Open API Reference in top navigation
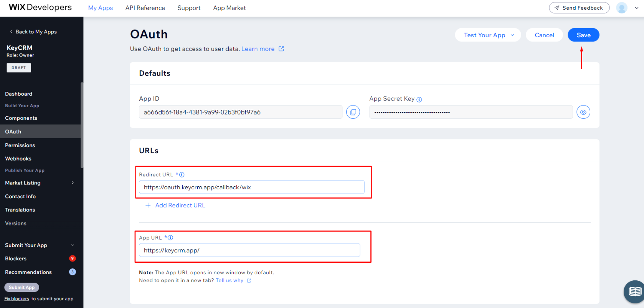Viewport: 644px width, 308px height. (x=145, y=8)
